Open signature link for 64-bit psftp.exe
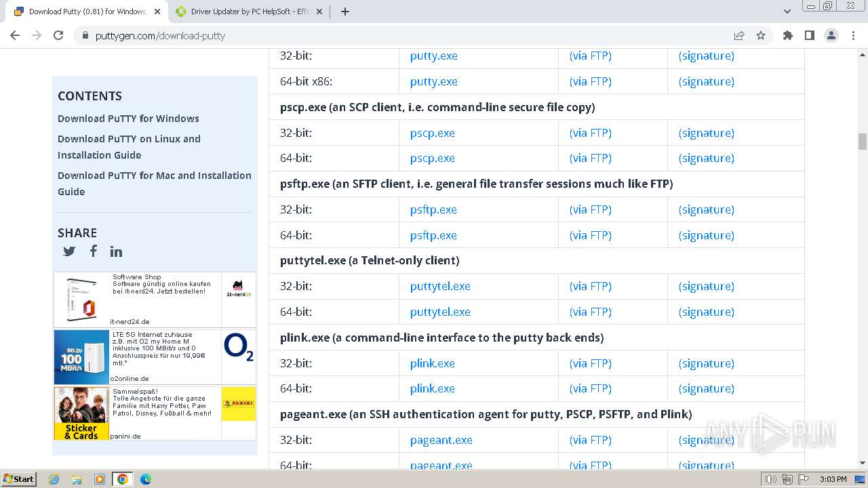 tap(707, 235)
